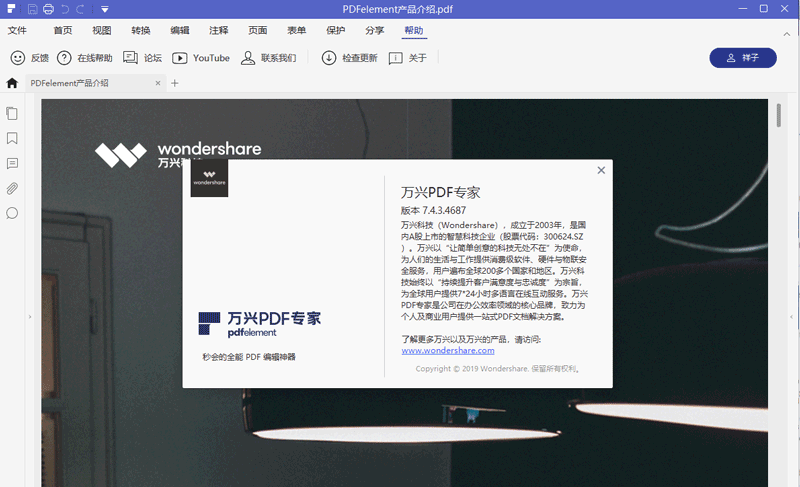800x487 pixels.
Task: Click the 万兴PDF专家 pdfelement logo
Action: click(260, 324)
